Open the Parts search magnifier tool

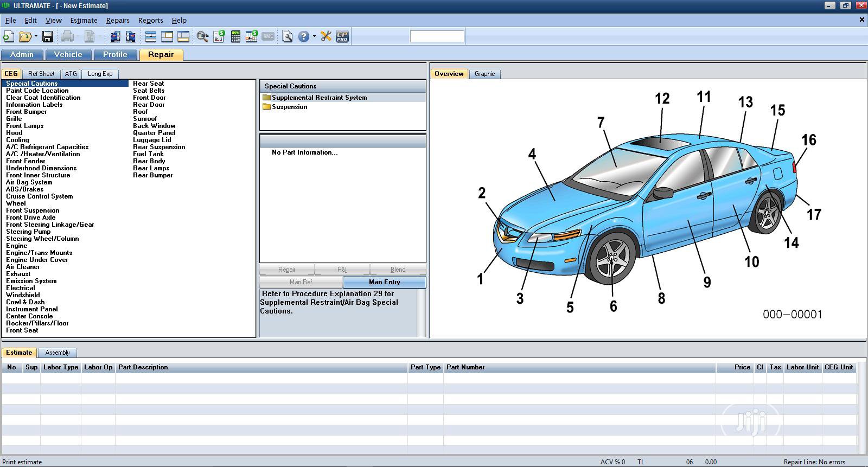point(202,37)
